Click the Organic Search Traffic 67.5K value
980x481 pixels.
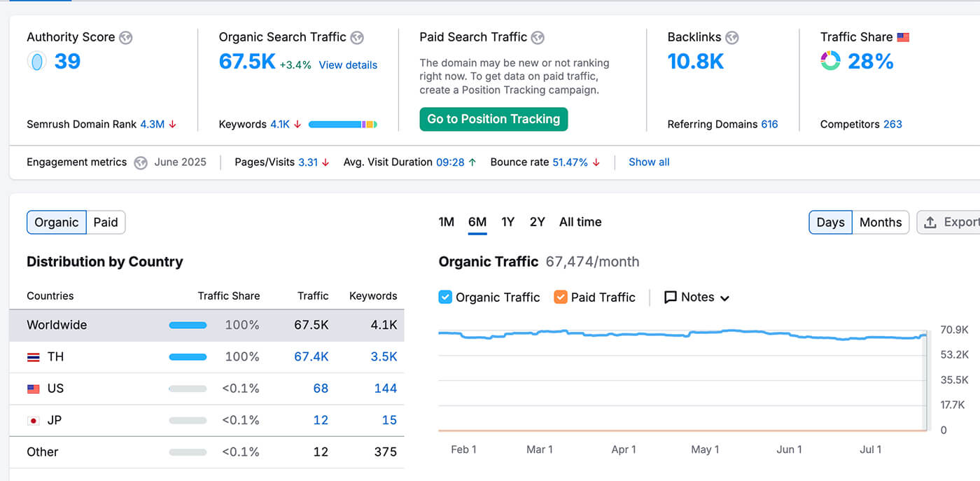tap(247, 62)
